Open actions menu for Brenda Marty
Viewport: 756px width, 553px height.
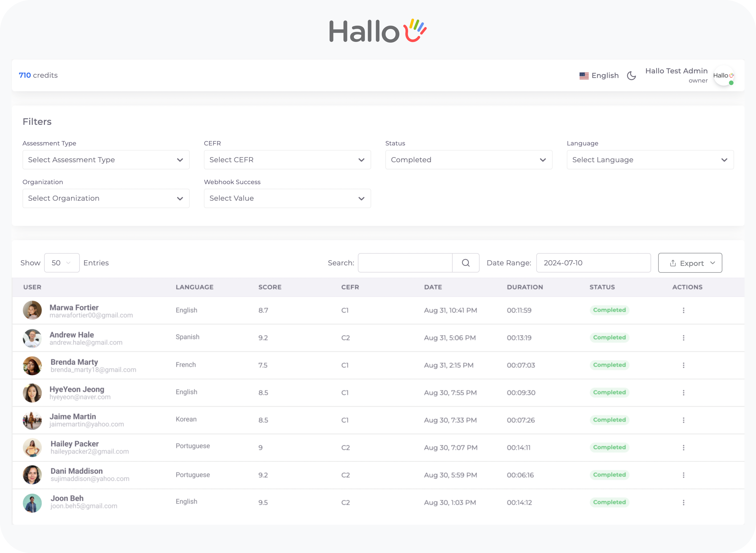pyautogui.click(x=683, y=365)
